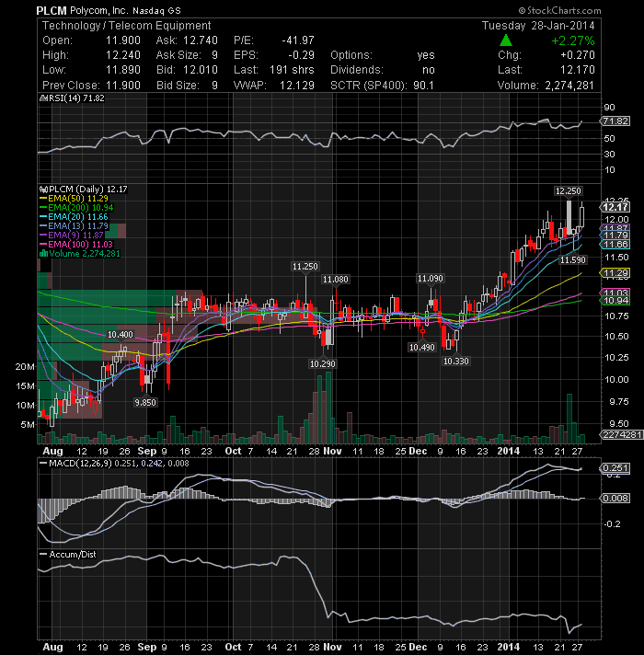Click the RSI(14) 71.82 panel label
This screenshot has height=655, width=644.
pos(76,98)
